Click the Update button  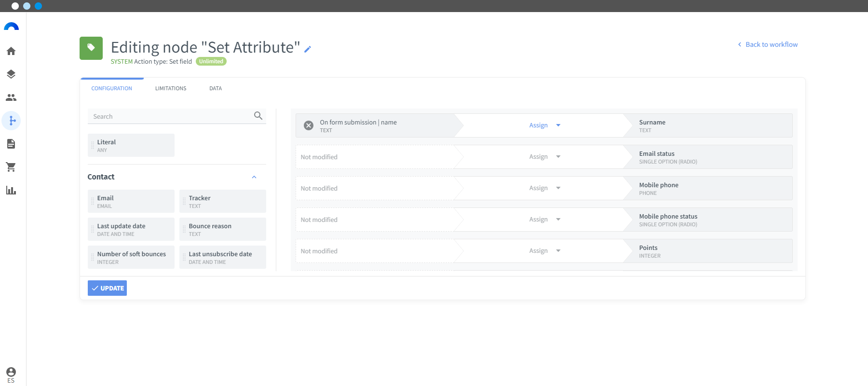click(x=107, y=288)
